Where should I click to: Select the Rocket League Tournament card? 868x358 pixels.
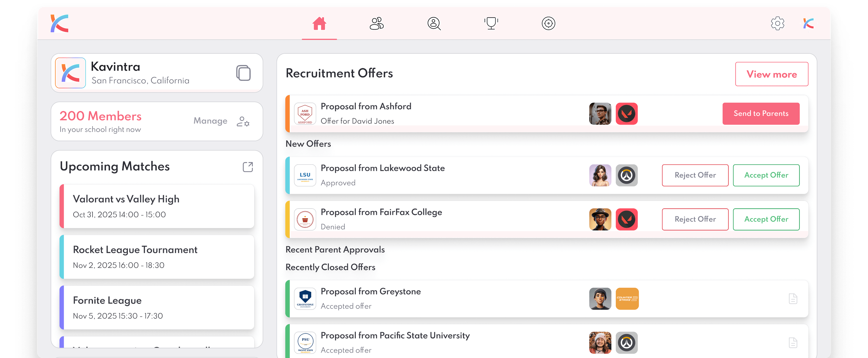pos(157,257)
